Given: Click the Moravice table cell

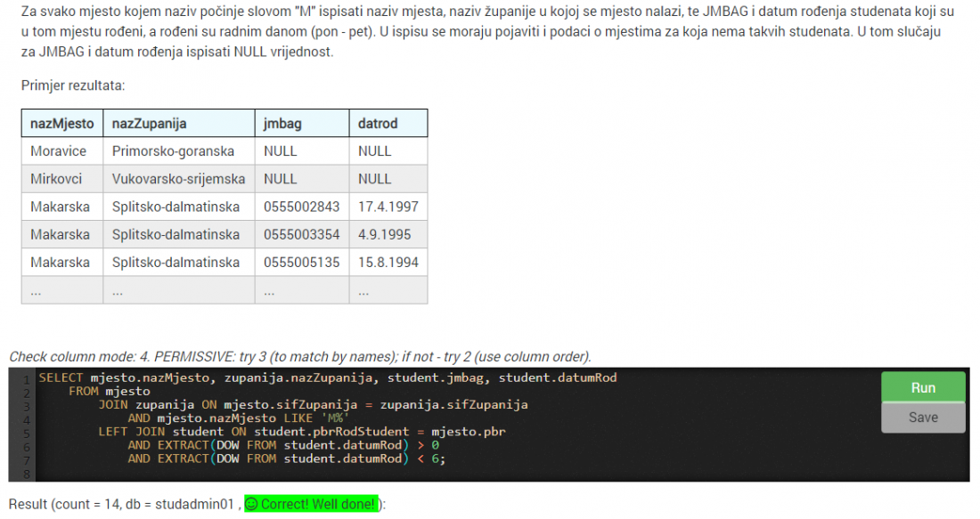Looking at the screenshot, I should click(61, 151).
